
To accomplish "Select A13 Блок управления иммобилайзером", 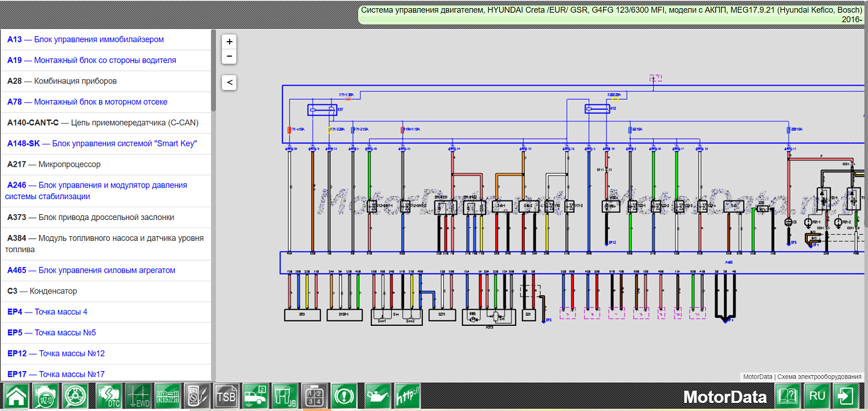I will [86, 39].
